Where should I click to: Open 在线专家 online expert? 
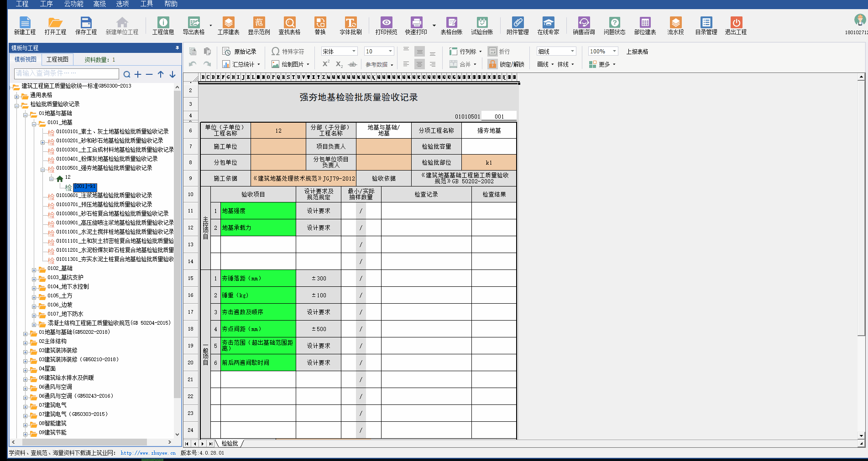(x=548, y=26)
